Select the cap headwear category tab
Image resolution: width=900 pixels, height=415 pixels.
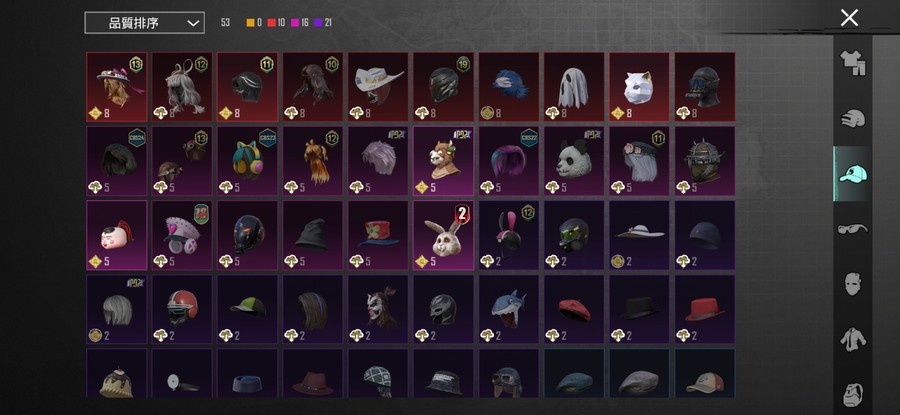pyautogui.click(x=852, y=173)
